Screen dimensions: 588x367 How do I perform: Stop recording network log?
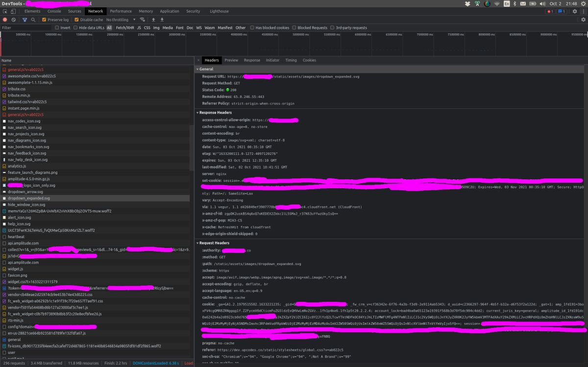tap(5, 20)
